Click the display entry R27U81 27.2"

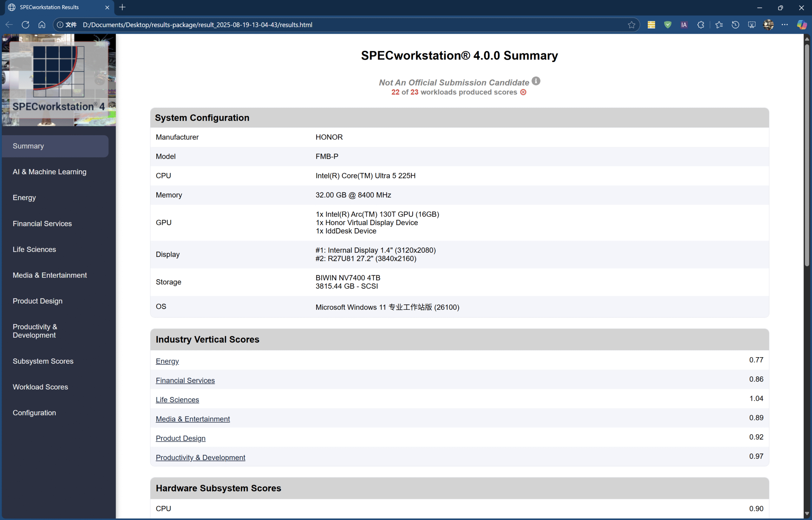(366, 259)
